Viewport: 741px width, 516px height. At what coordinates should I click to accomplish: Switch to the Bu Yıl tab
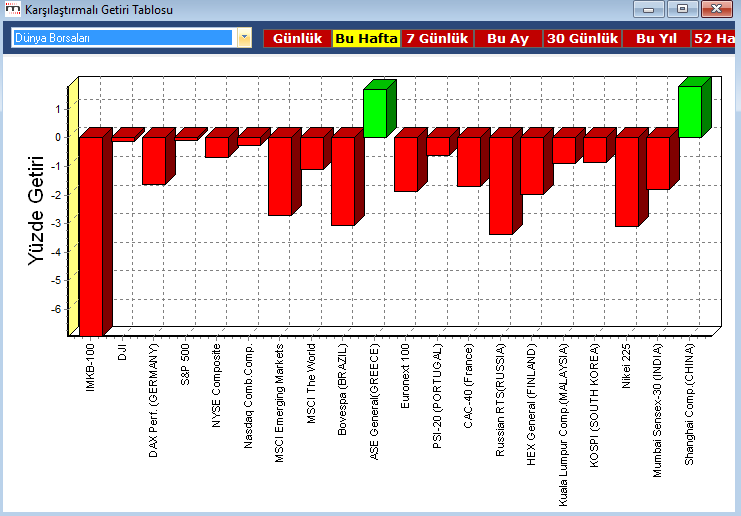656,38
